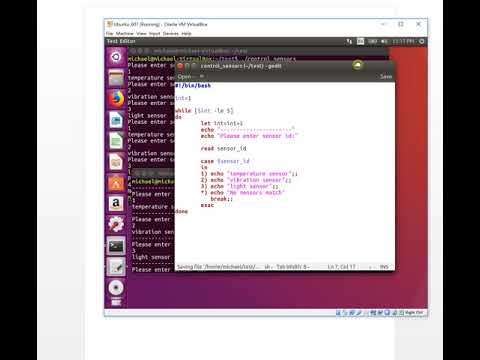Click the Save button in gedit
480x360 pixels.
click(x=386, y=77)
